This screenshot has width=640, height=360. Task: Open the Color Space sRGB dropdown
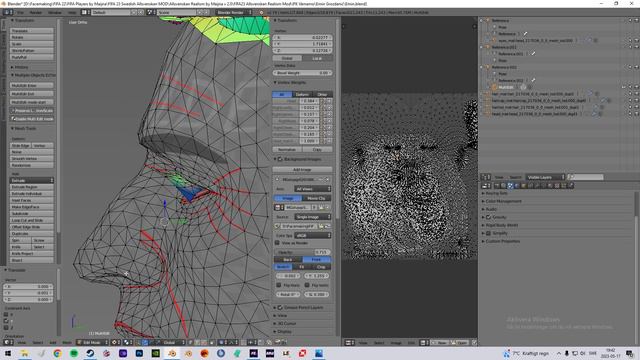(313, 236)
